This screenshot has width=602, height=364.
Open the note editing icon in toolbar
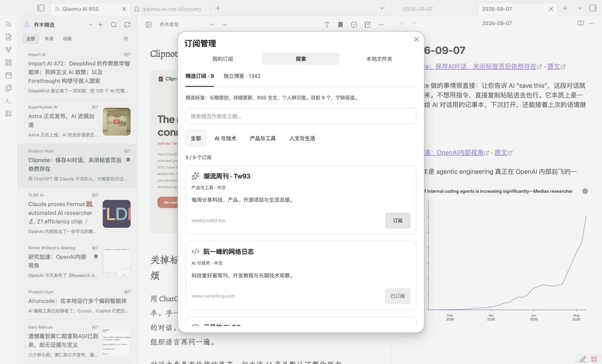367,25
